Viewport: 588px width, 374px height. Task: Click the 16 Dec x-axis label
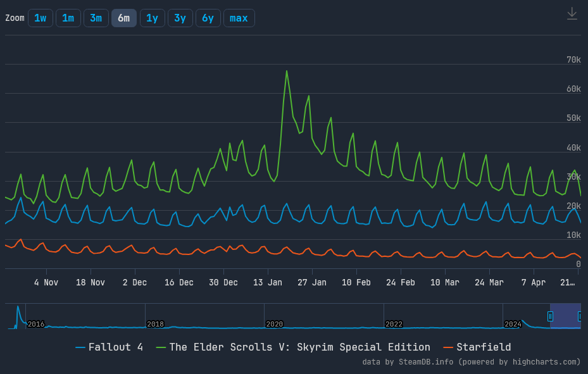pos(179,283)
